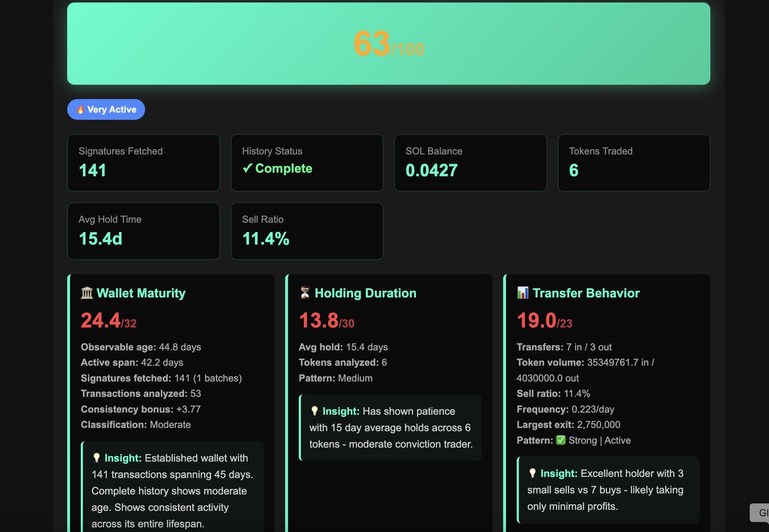The image size is (769, 532).
Task: Select the Avg Hold Time card
Action: click(144, 231)
